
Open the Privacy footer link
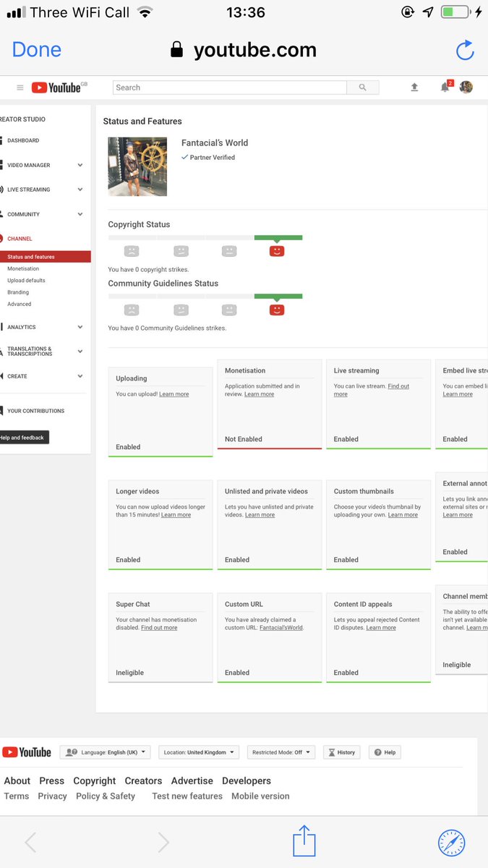(52, 796)
